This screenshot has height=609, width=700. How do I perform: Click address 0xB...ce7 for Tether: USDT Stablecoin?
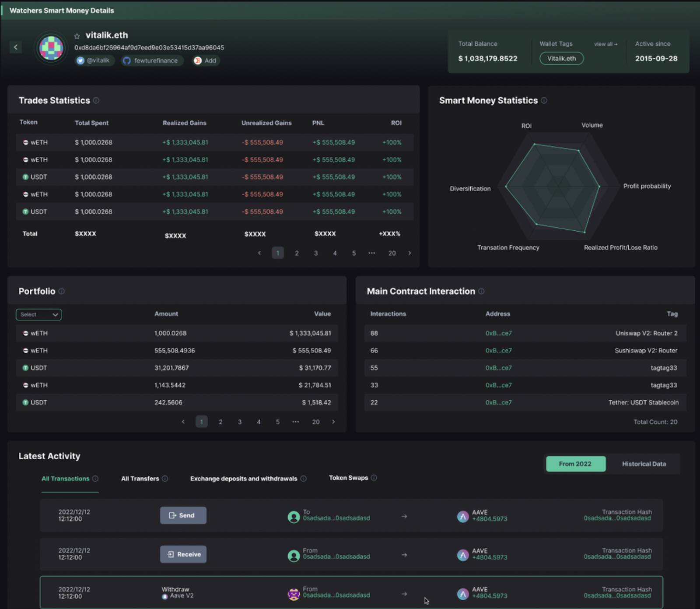[498, 402]
